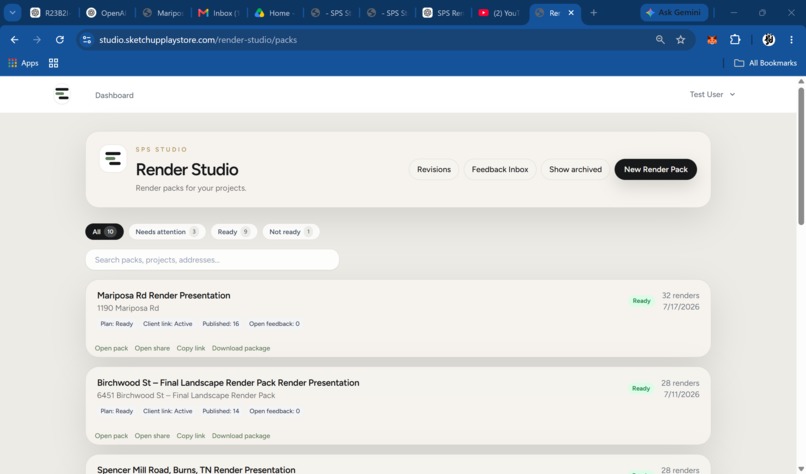Open All Bookmarks folder

[765, 63]
